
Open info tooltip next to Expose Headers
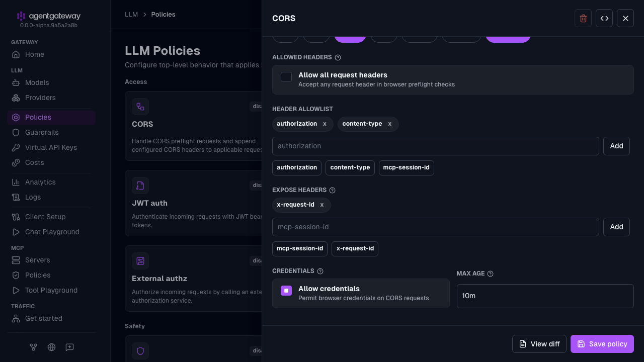[x=332, y=190]
